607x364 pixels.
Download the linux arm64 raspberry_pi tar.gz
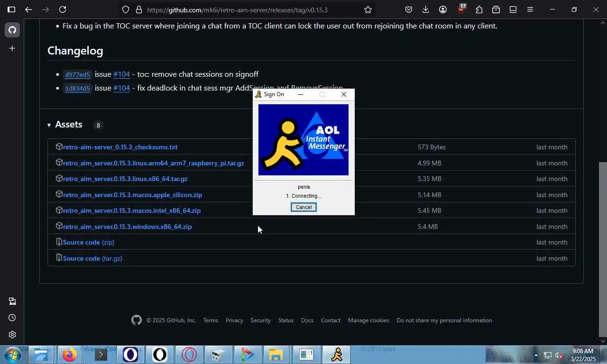153,163
